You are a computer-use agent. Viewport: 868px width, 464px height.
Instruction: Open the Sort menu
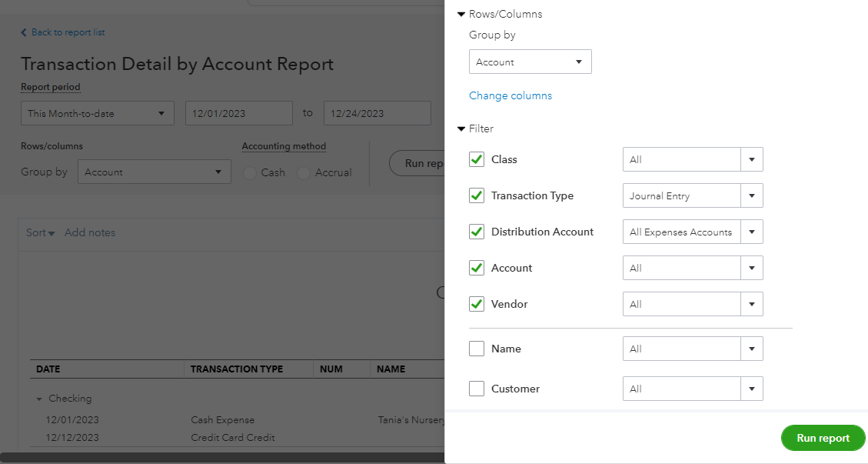38,232
